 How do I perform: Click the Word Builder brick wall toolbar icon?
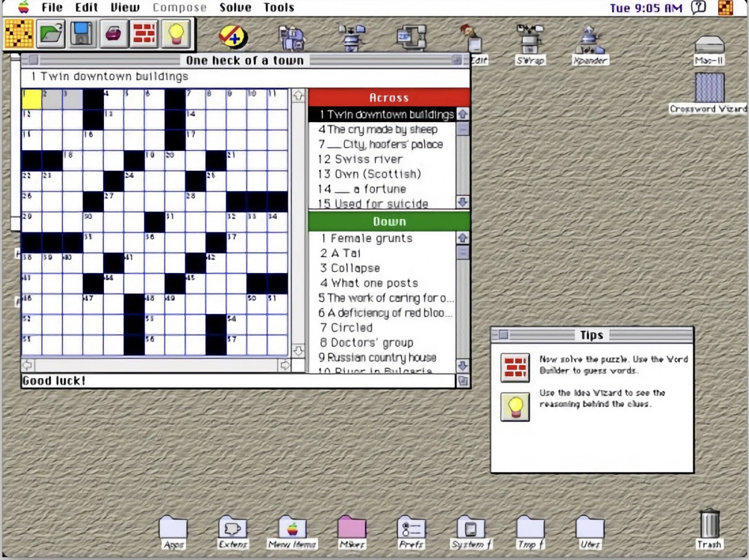[x=144, y=34]
